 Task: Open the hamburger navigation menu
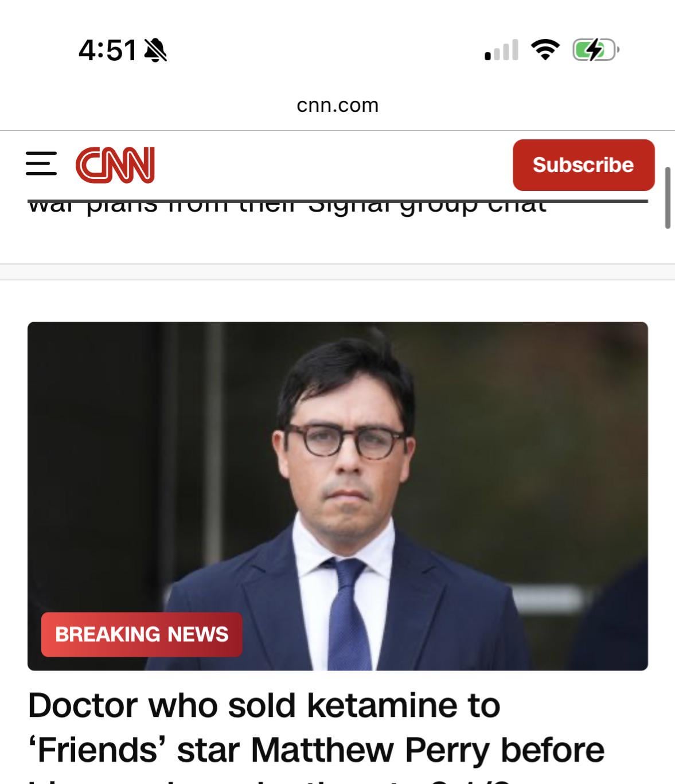(41, 164)
